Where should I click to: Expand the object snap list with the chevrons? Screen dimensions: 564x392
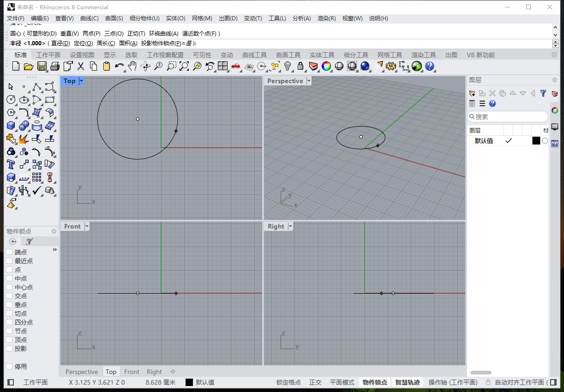coord(55,250)
